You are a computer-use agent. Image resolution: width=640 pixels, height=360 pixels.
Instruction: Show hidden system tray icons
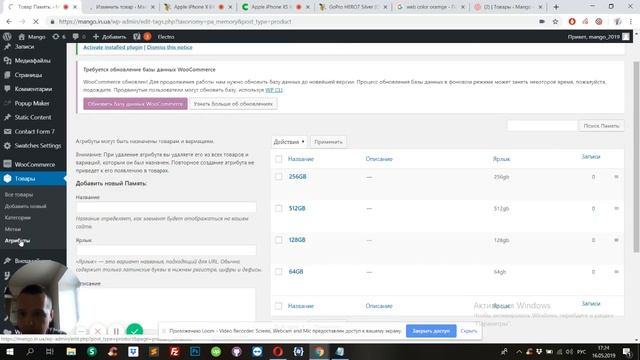pyautogui.click(x=519, y=351)
